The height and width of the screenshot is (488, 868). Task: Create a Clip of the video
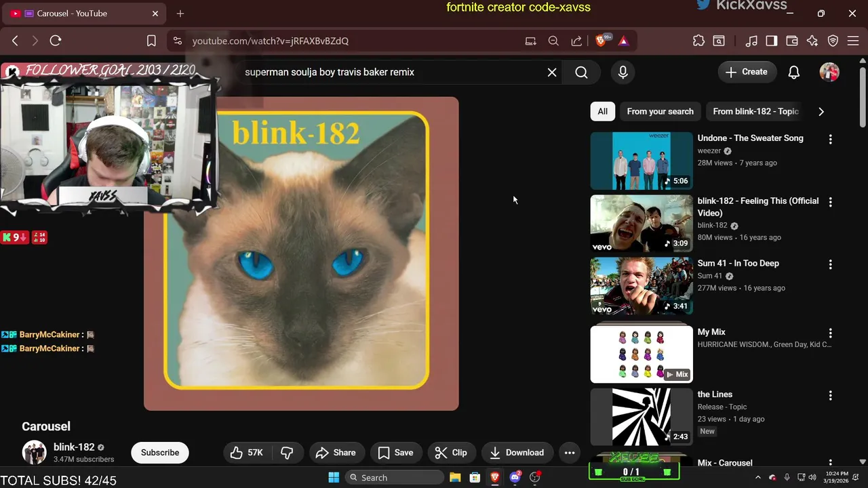point(452,453)
